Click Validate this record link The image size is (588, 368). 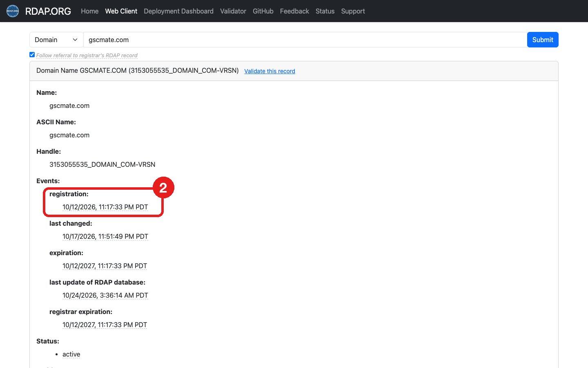pos(269,71)
